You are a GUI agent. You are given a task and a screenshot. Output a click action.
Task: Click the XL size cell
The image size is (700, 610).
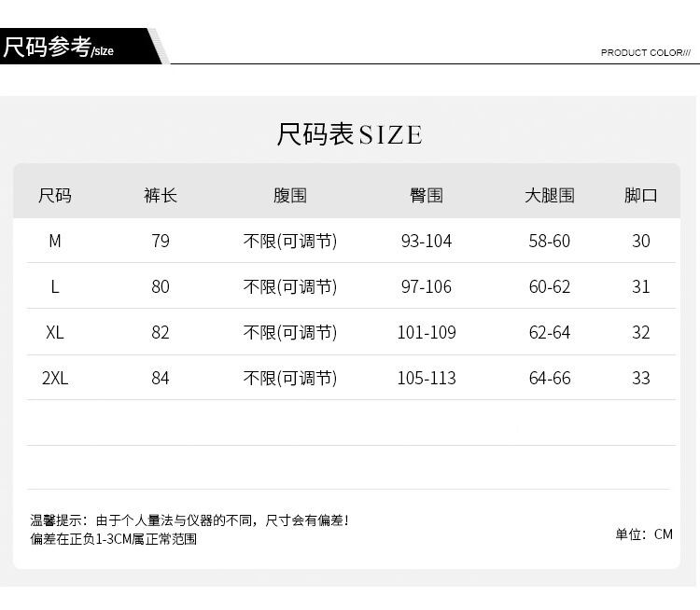pyautogui.click(x=55, y=332)
